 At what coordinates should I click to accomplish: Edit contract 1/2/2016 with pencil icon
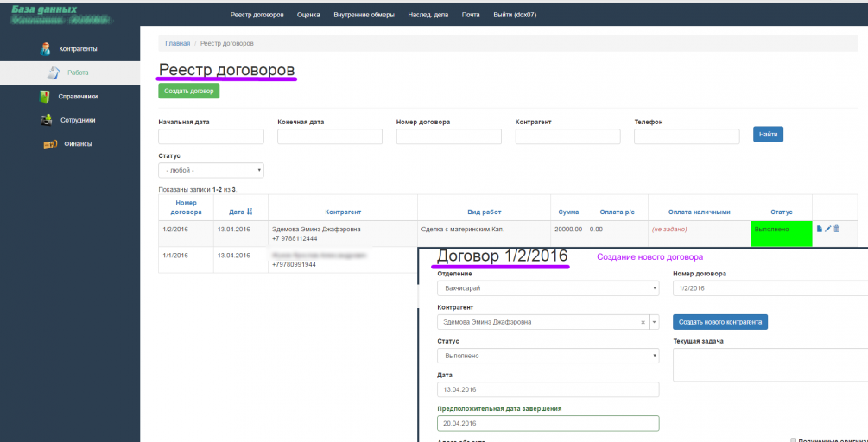coord(827,229)
